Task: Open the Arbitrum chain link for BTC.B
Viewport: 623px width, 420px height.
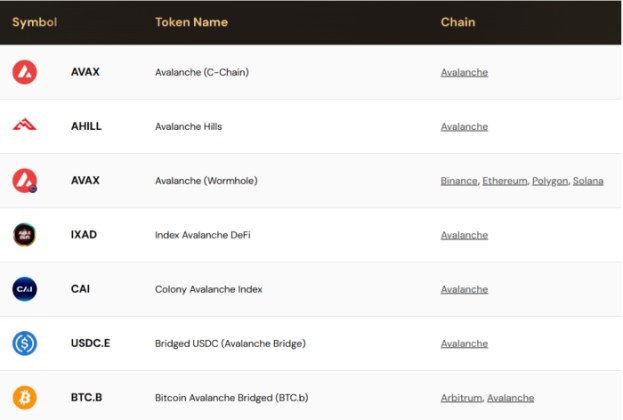Action: point(461,398)
